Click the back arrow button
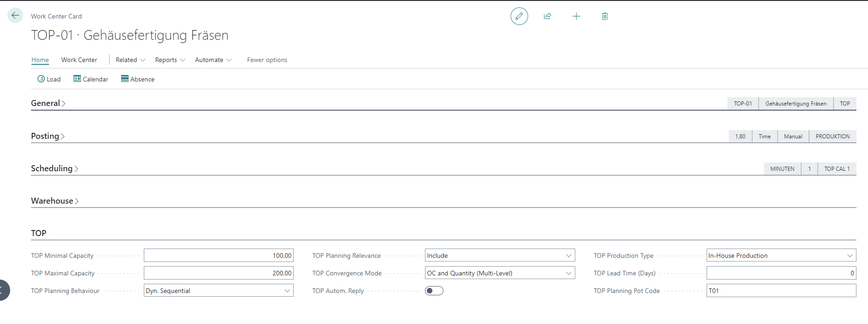This screenshot has height=324, width=868. 15,16
